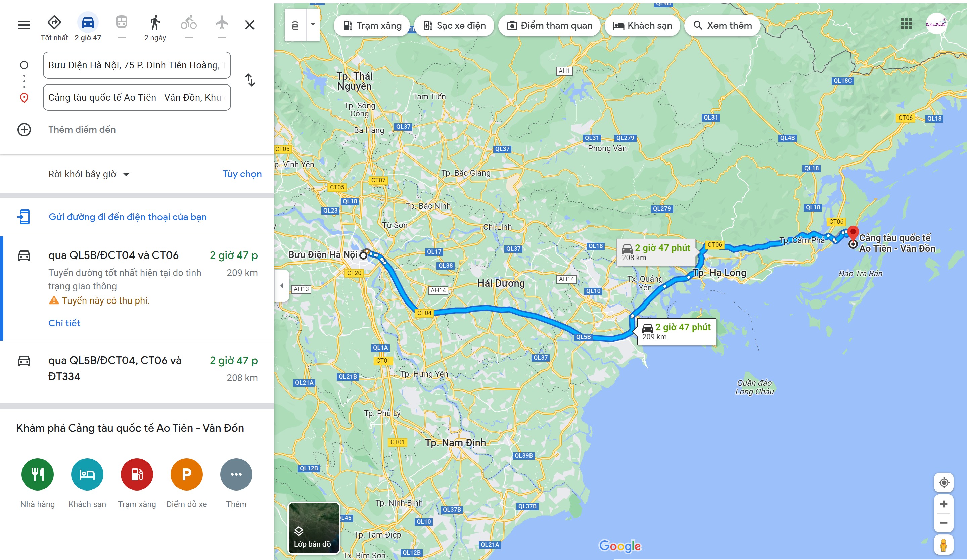The image size is (967, 560).
Task: Click Gửi đường đi đến điện thoại link
Action: (127, 217)
